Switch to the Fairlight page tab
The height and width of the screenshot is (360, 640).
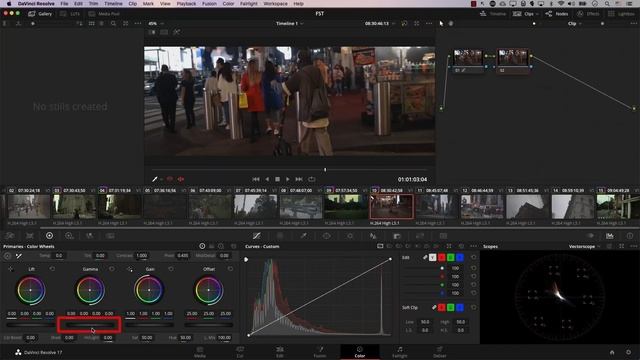pos(400,352)
